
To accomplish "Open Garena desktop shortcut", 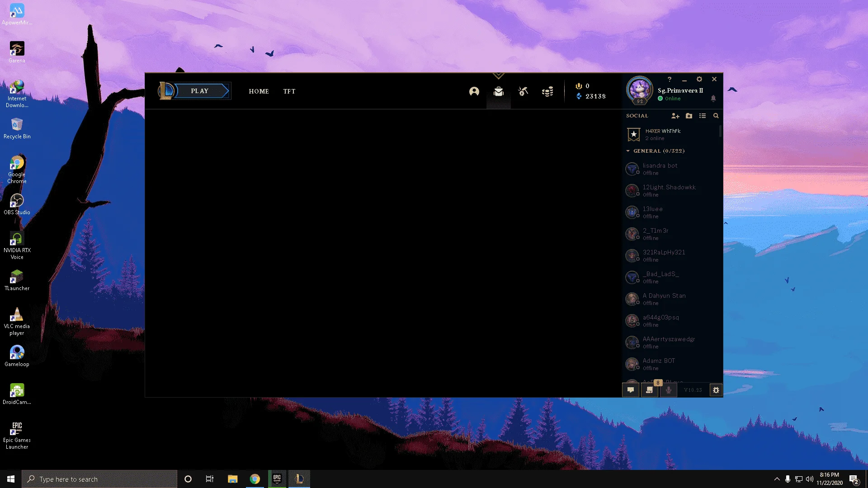I will coord(17,52).
